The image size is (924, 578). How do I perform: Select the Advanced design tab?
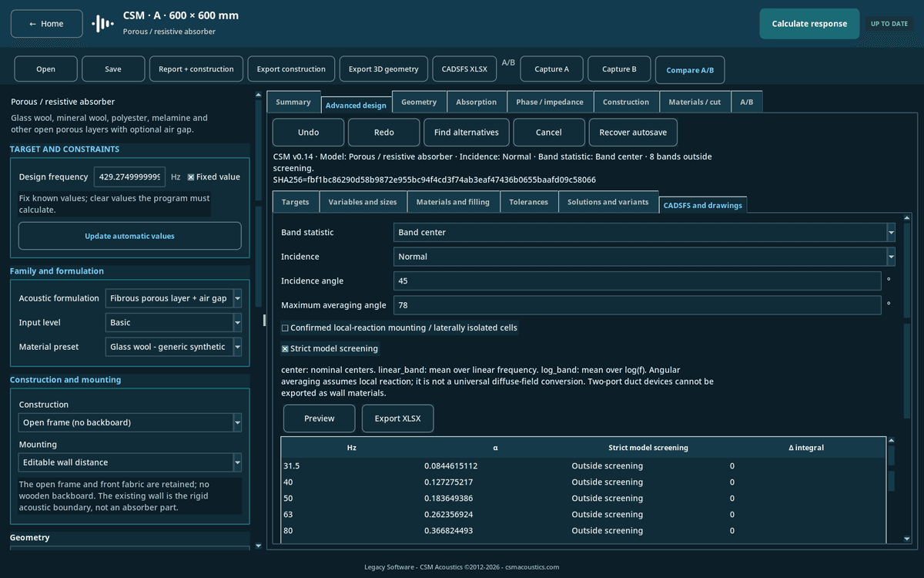[x=356, y=105]
